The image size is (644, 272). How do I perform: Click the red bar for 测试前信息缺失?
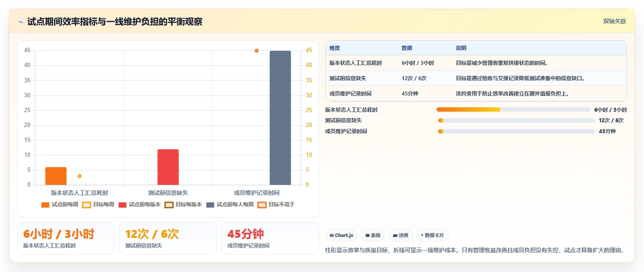pos(168,167)
